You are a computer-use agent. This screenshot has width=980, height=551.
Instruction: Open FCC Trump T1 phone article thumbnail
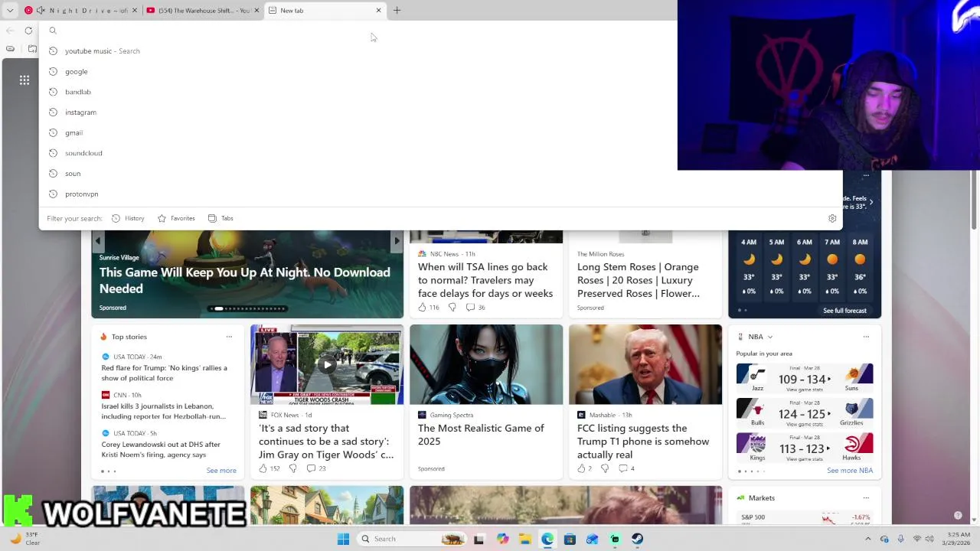point(645,364)
